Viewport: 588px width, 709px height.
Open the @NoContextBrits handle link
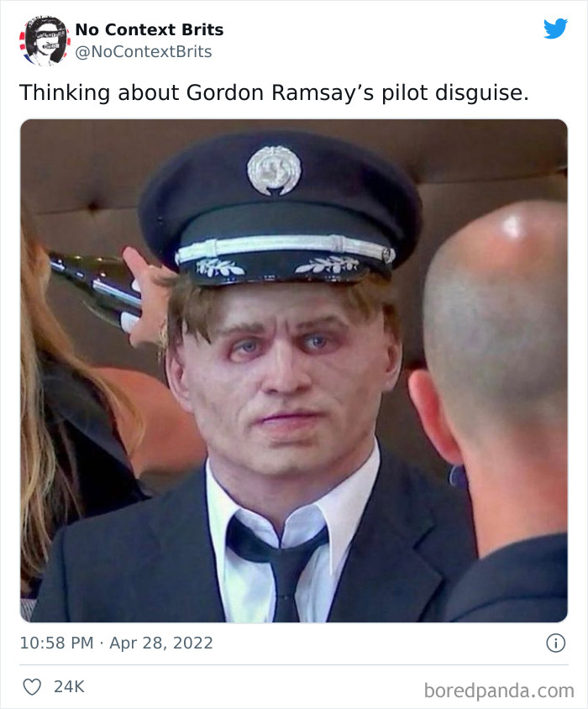point(144,51)
